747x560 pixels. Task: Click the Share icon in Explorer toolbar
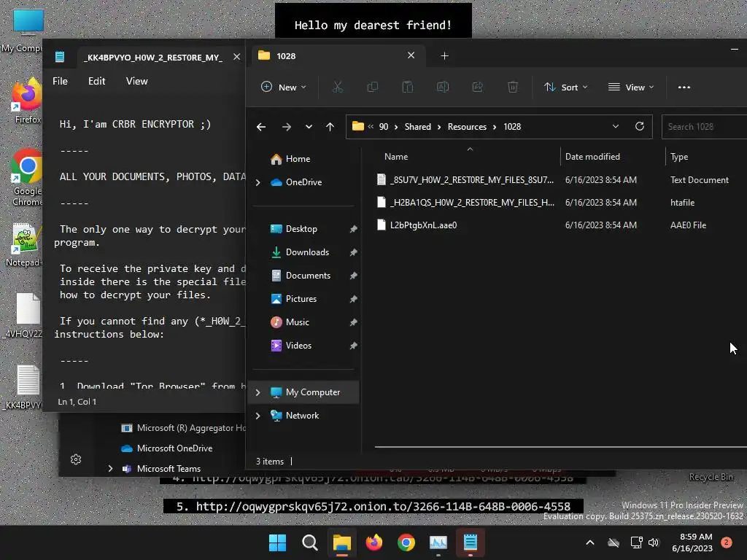pos(477,87)
